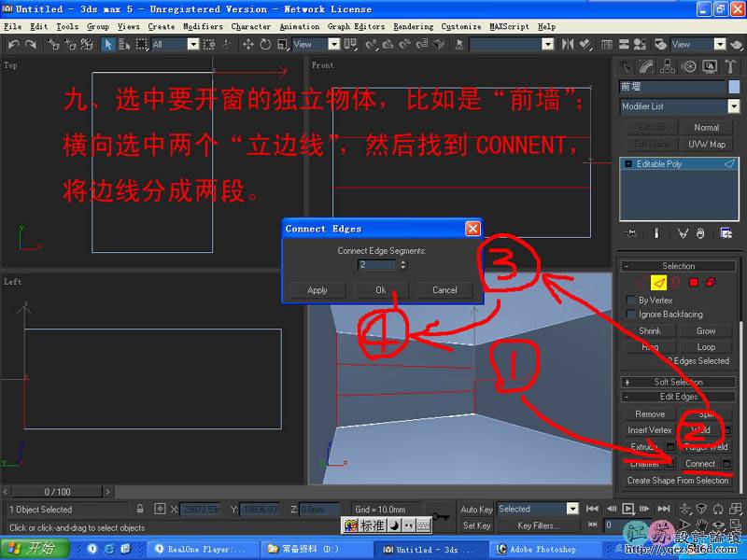Image resolution: width=747 pixels, height=560 pixels.
Task: Choose the Select Object arrow tool
Action: coord(108,45)
